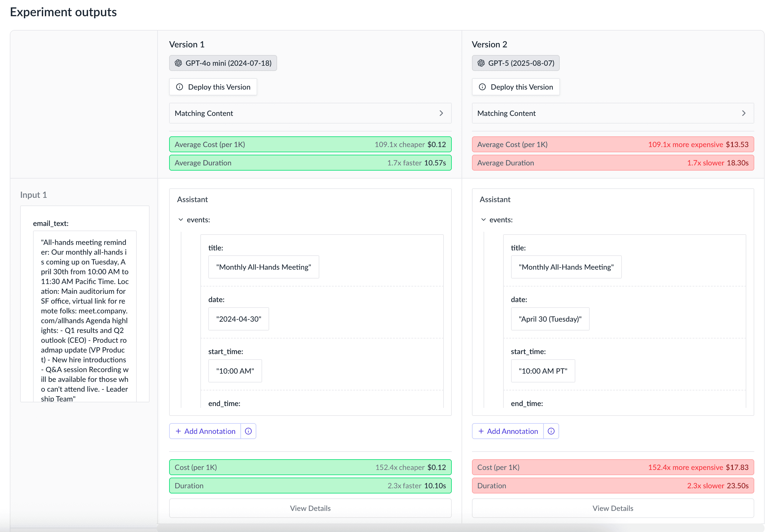Screen dimensions: 772x532
Task: Open View Details for Version 1 output
Action: (310, 508)
